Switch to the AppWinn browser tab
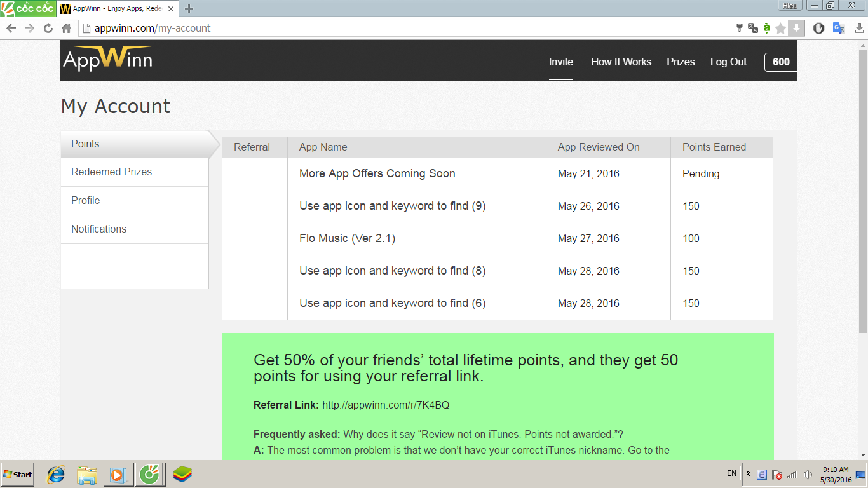This screenshot has width=868, height=488. (119, 9)
